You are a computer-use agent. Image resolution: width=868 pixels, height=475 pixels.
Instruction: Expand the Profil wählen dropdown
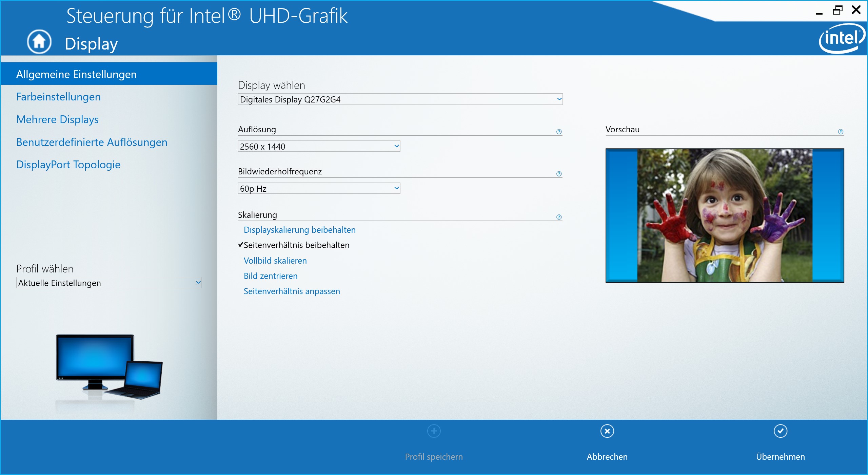[x=108, y=283]
